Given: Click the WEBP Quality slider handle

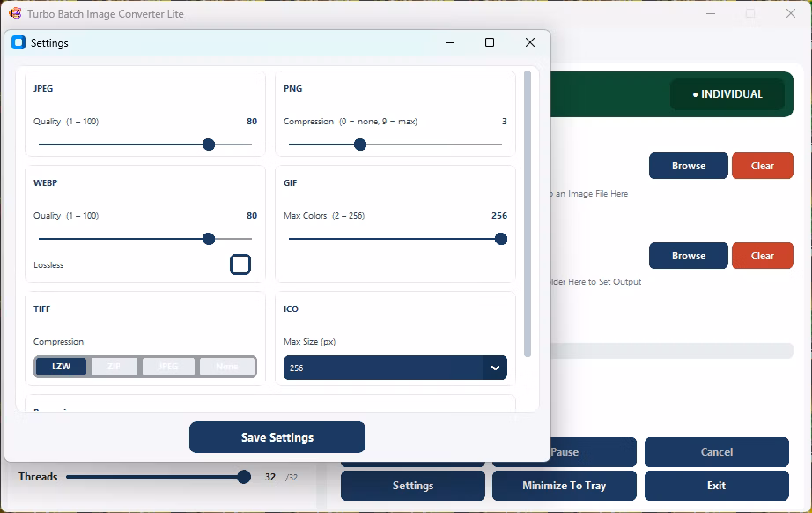Looking at the screenshot, I should tap(209, 239).
